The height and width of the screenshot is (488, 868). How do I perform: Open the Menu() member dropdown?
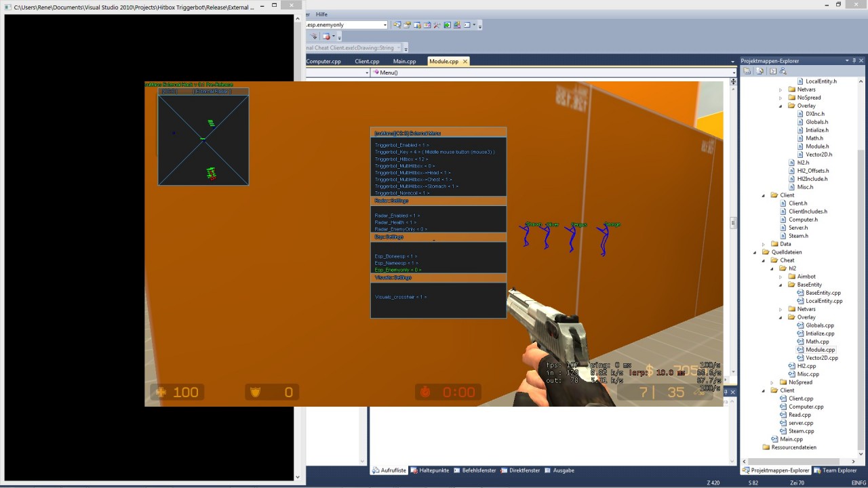tap(553, 73)
